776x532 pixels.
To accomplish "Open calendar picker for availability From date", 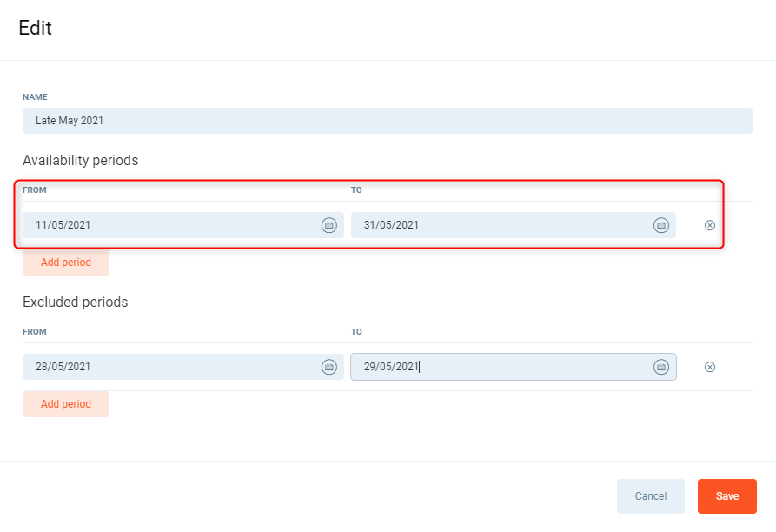I will [x=328, y=225].
